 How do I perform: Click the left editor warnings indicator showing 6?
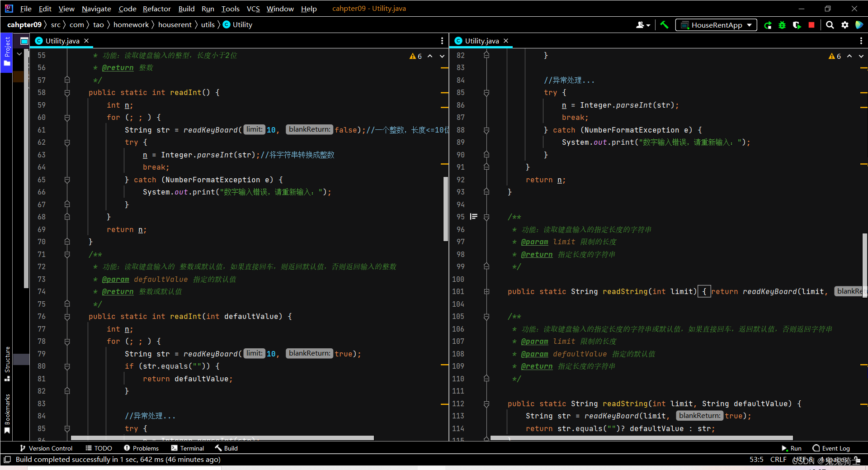(416, 56)
